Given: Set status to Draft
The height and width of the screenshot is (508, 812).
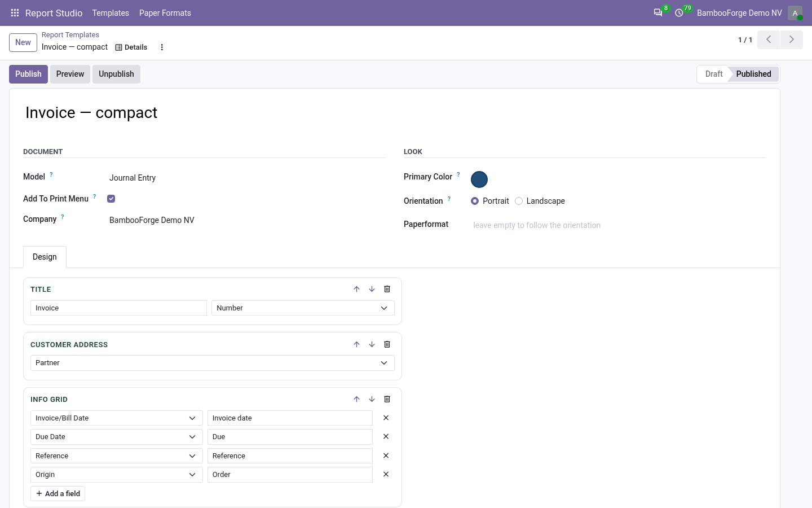Looking at the screenshot, I should (x=713, y=74).
